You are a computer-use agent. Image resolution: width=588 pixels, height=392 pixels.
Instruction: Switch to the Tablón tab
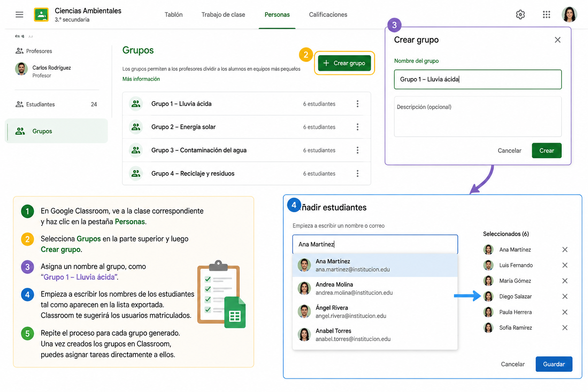coord(173,15)
